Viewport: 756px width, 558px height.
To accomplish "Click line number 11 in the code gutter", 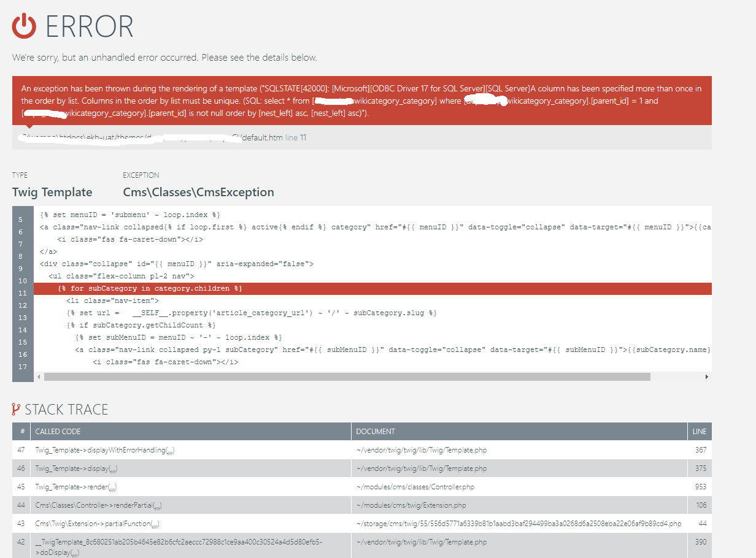I will (23, 293).
